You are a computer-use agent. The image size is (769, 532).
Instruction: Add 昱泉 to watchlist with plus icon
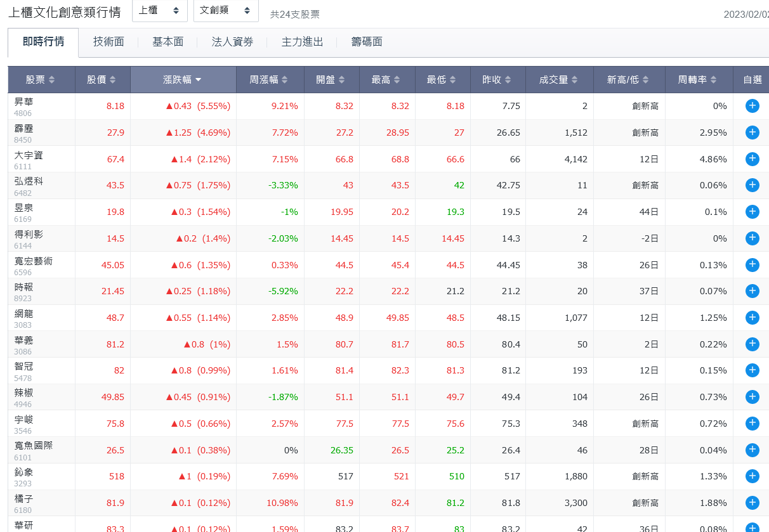click(752, 212)
